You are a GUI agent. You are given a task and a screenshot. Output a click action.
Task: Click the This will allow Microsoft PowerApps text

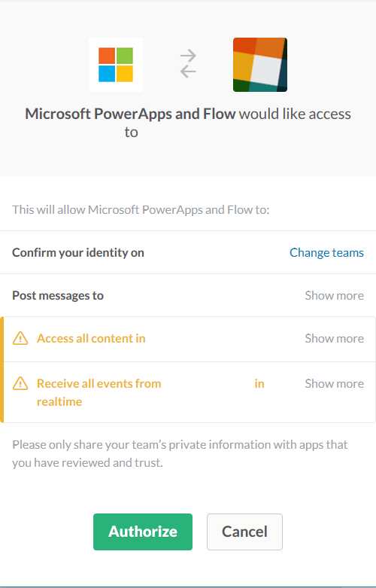point(141,209)
